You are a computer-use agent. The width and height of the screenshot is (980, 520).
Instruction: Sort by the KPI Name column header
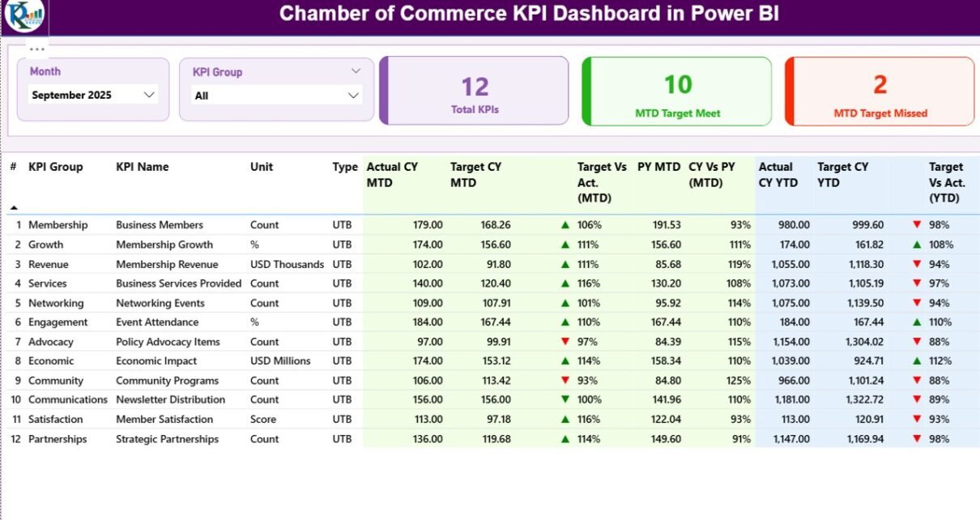click(x=143, y=167)
